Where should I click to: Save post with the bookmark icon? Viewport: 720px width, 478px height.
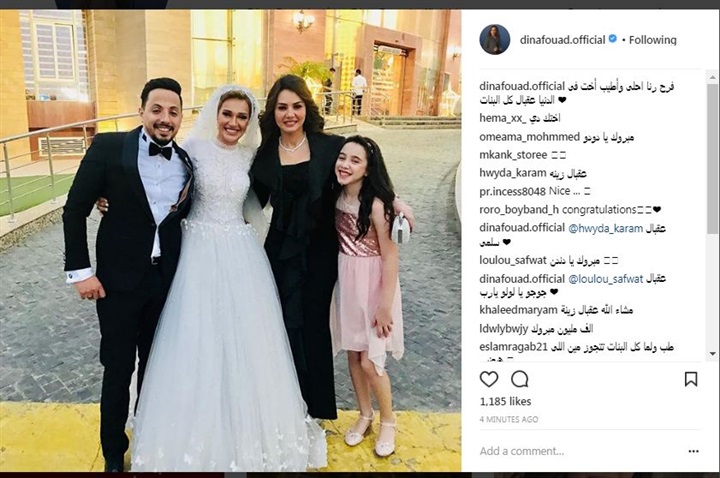(x=691, y=379)
